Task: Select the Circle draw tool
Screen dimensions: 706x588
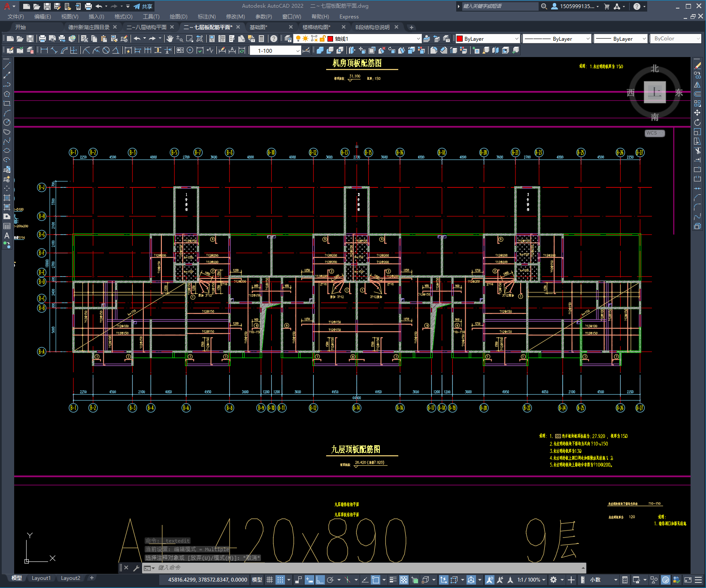Action: coord(7,122)
